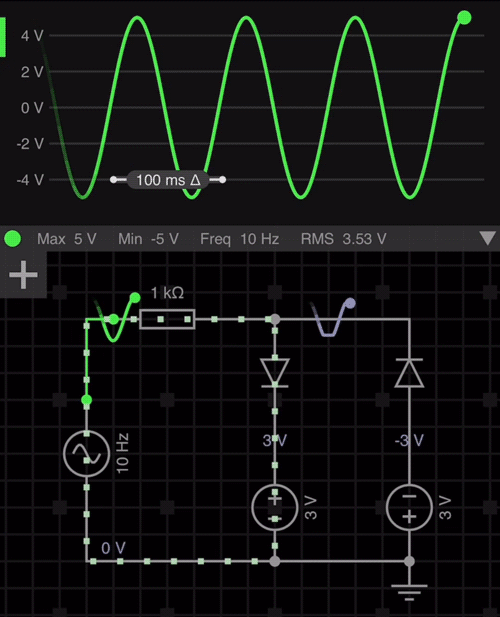Open the 100 ms time delta label

[x=168, y=180]
